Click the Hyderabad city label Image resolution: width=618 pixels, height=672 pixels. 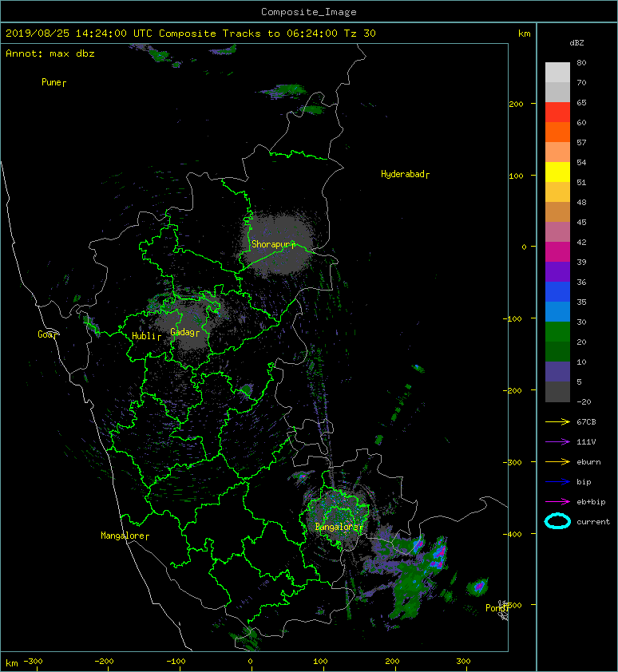pyautogui.click(x=405, y=174)
